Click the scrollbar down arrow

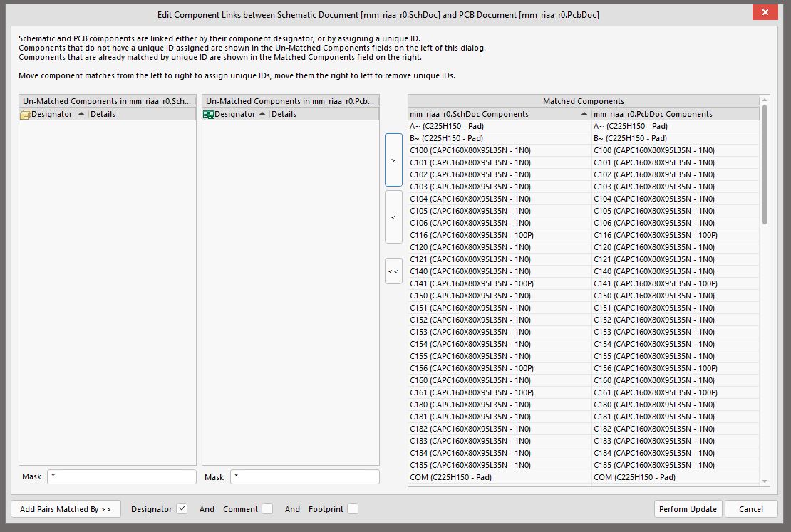[x=764, y=481]
